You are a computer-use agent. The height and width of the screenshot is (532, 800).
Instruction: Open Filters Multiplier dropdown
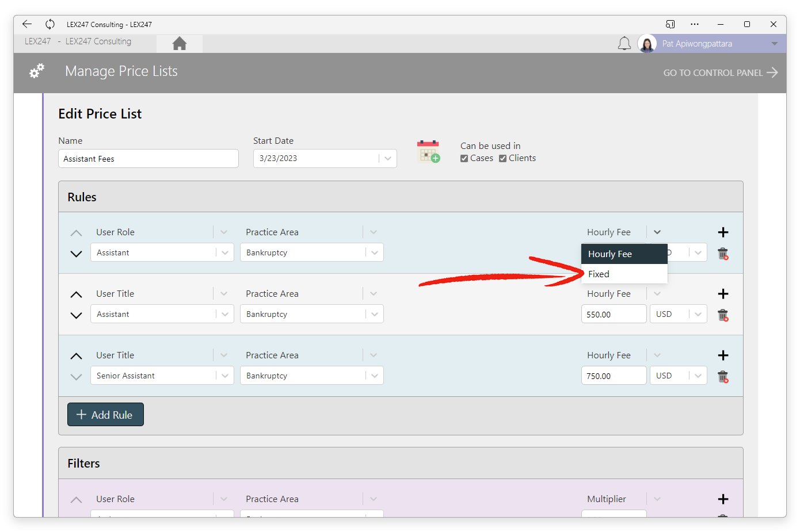point(657,499)
